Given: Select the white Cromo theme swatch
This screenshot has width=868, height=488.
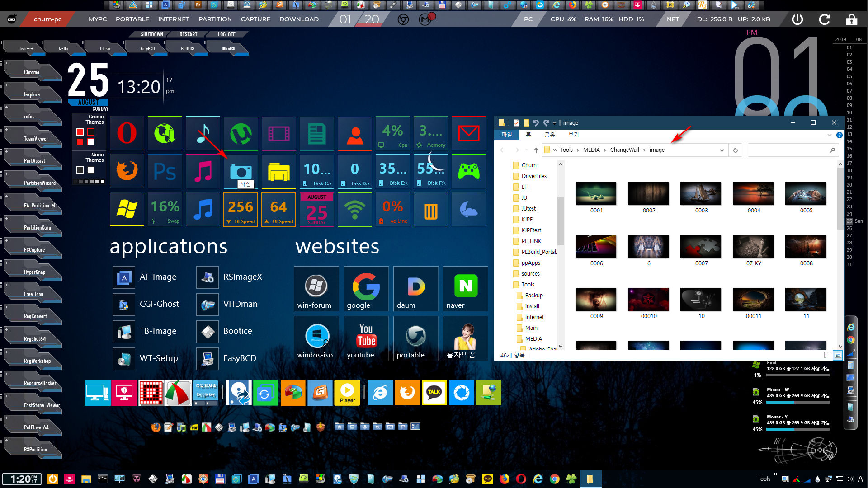Looking at the screenshot, I should pos(91,142).
